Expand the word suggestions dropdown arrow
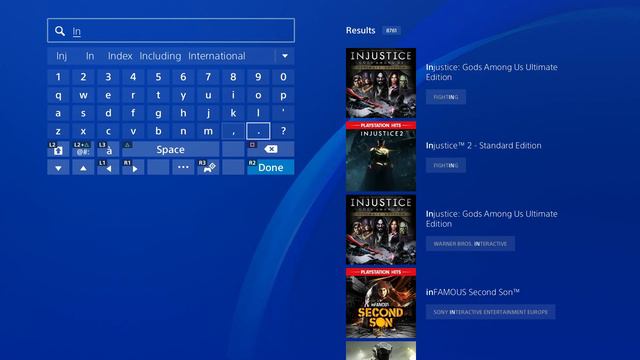Image resolution: width=640 pixels, height=360 pixels. (285, 56)
